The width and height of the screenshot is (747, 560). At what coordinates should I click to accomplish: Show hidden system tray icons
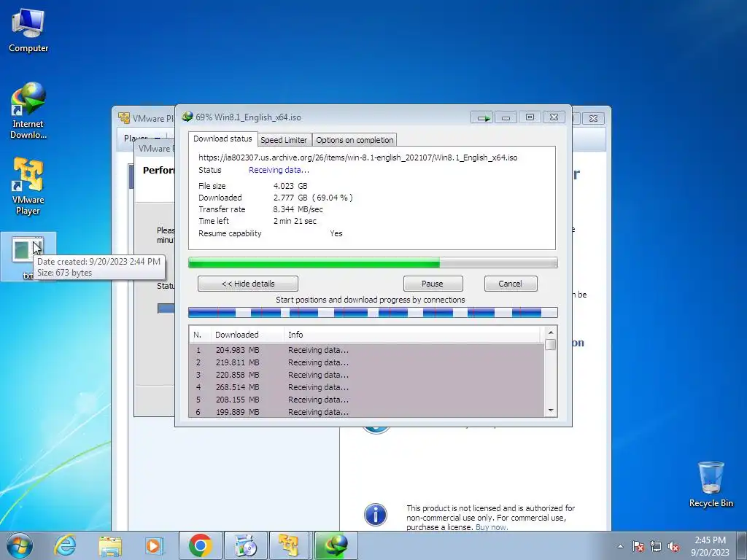tap(620, 546)
